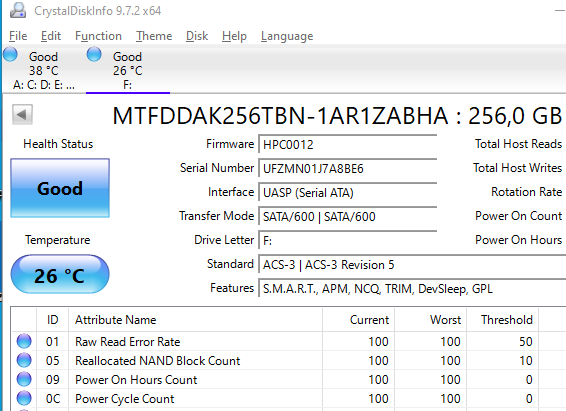Click the Firmware field HPC0012
Image resolution: width=566 pixels, height=411 pixels.
point(348,144)
